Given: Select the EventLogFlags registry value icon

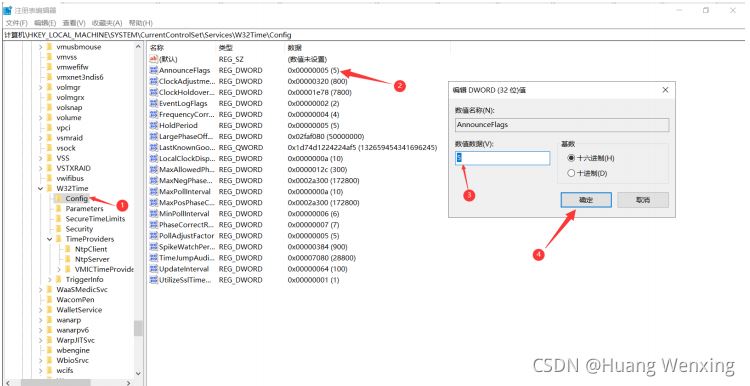Looking at the screenshot, I should [154, 103].
